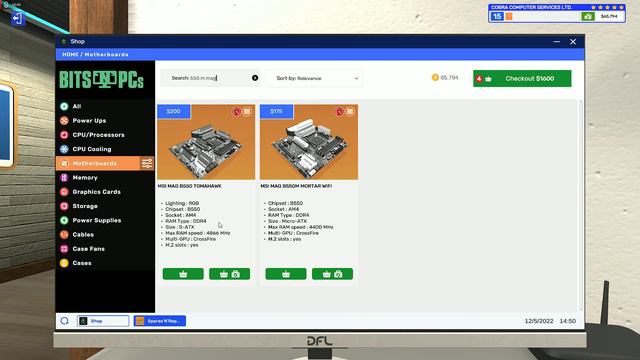Select the Case Fans category
The image size is (640, 360).
[105, 249]
